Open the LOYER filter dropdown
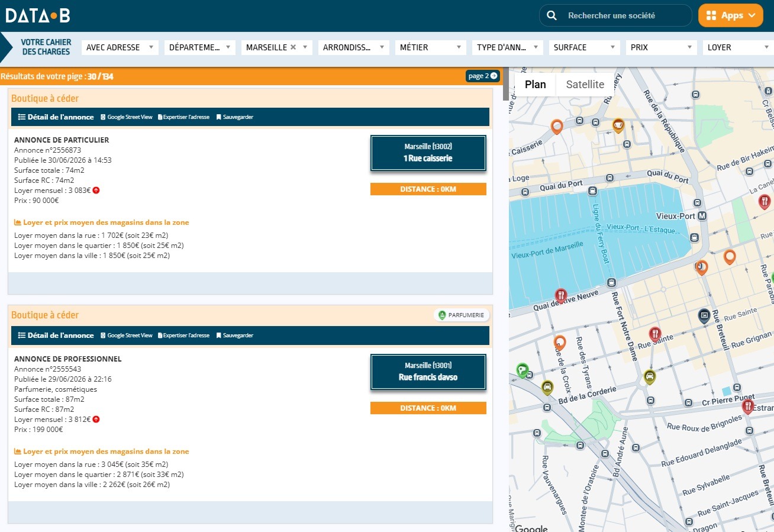The width and height of the screenshot is (774, 532). click(x=738, y=47)
